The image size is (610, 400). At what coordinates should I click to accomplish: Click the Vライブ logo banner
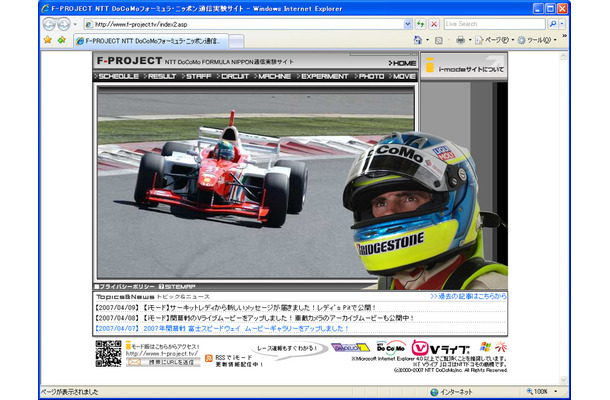(x=440, y=348)
